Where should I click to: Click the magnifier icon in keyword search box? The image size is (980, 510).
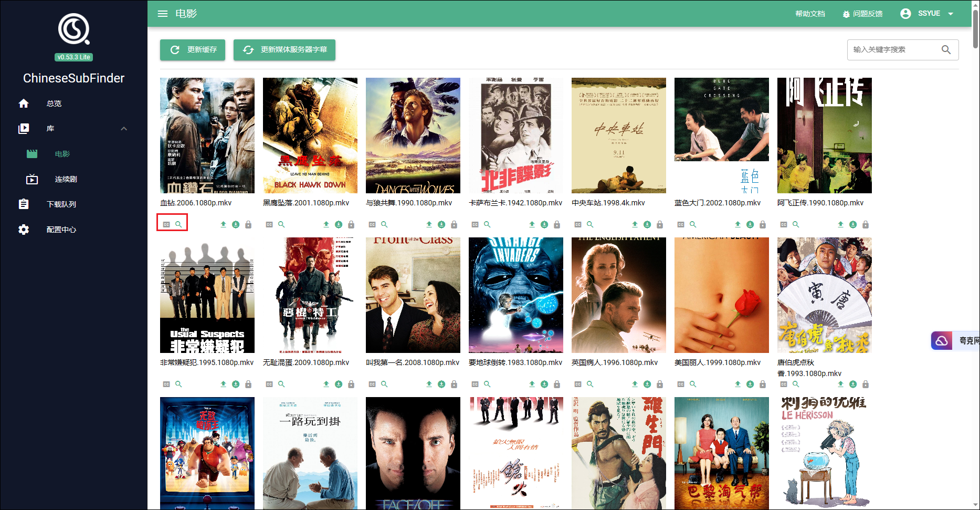pos(946,49)
